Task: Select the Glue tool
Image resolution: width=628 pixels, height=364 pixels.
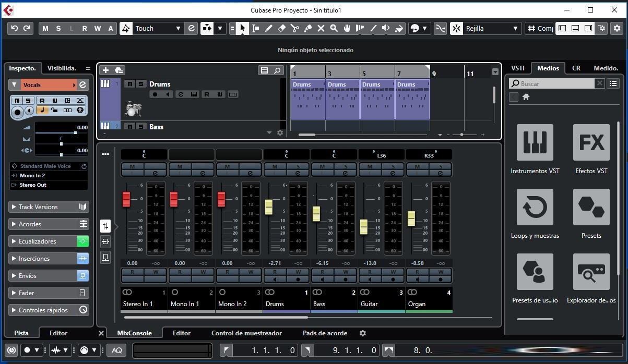Action: 307,28
